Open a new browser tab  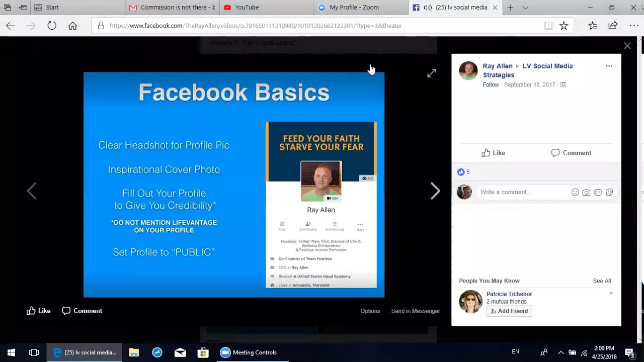pyautogui.click(x=510, y=8)
